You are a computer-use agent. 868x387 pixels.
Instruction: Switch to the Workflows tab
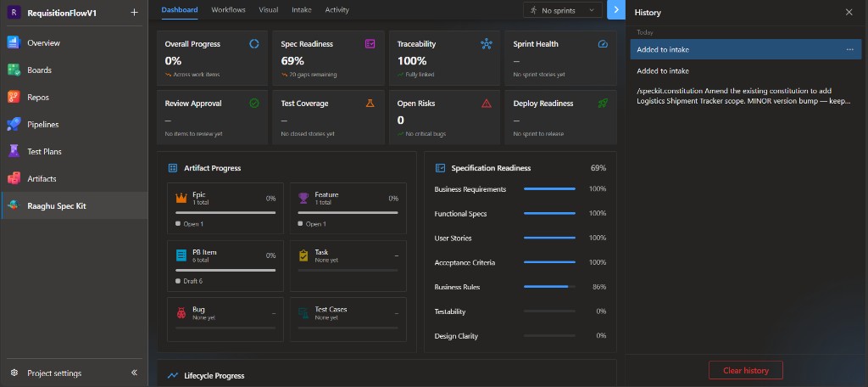coord(228,10)
